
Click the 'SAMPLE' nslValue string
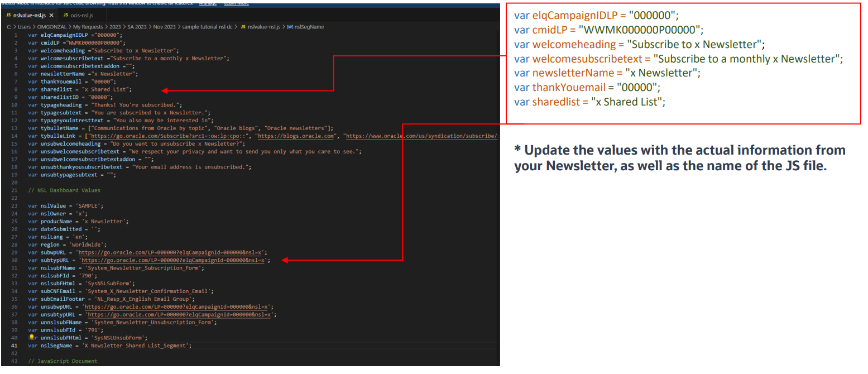pyautogui.click(x=89, y=206)
